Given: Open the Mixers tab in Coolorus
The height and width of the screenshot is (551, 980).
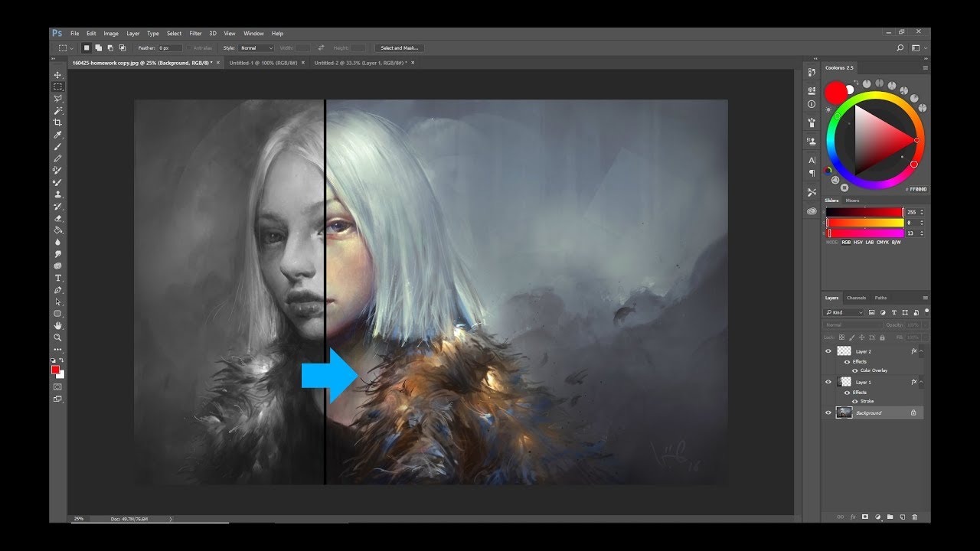Looking at the screenshot, I should [x=852, y=201].
